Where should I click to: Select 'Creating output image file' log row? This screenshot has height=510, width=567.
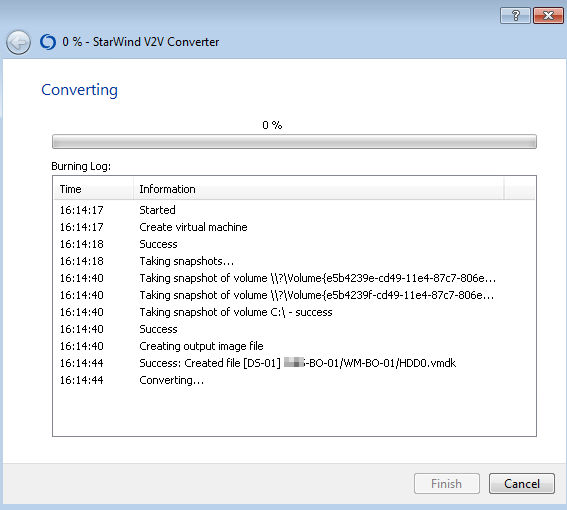294,346
